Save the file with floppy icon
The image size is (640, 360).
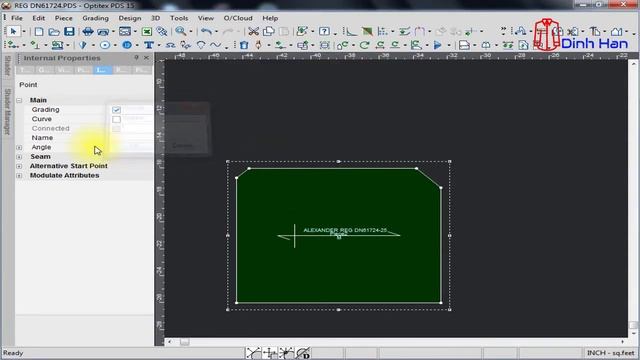69,31
